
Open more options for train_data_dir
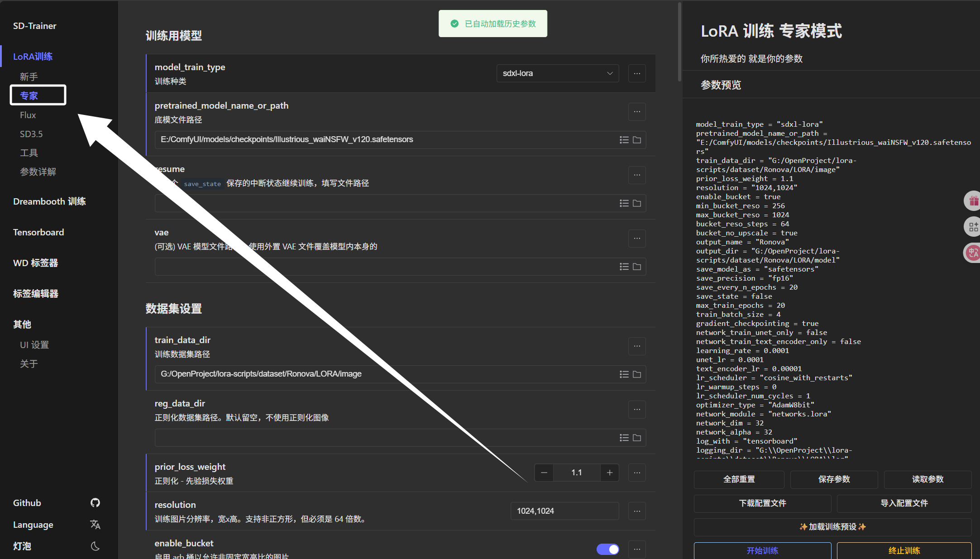pos(637,346)
